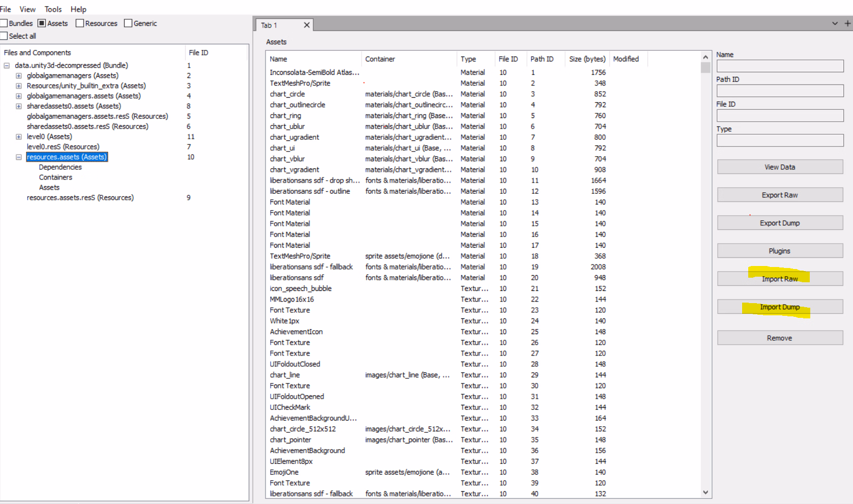Screen dimensions: 853x504
Task: Collapse the data.unity3d-decompressed bundle node
Action: 7,66
